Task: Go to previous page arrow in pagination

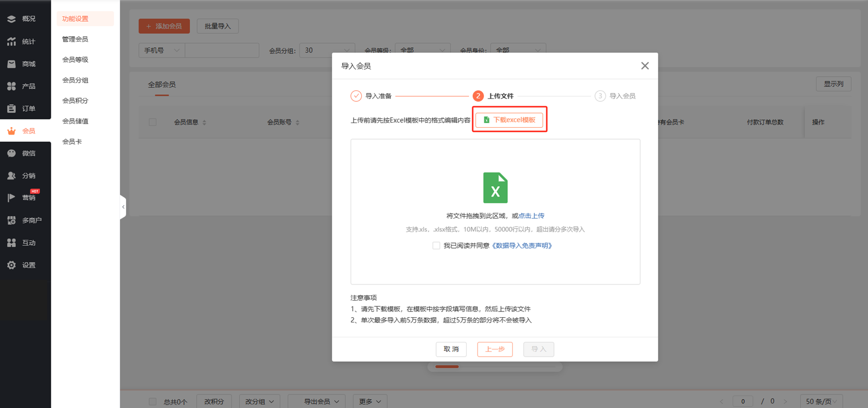Action: tap(721, 401)
